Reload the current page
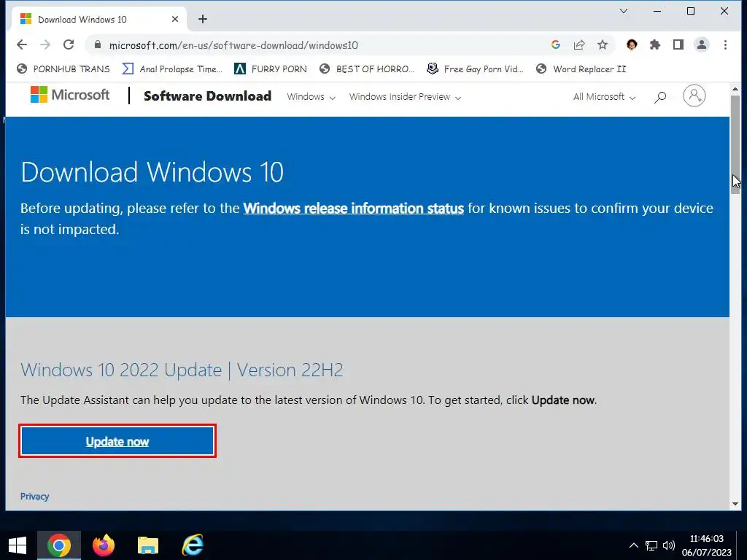 [x=69, y=44]
